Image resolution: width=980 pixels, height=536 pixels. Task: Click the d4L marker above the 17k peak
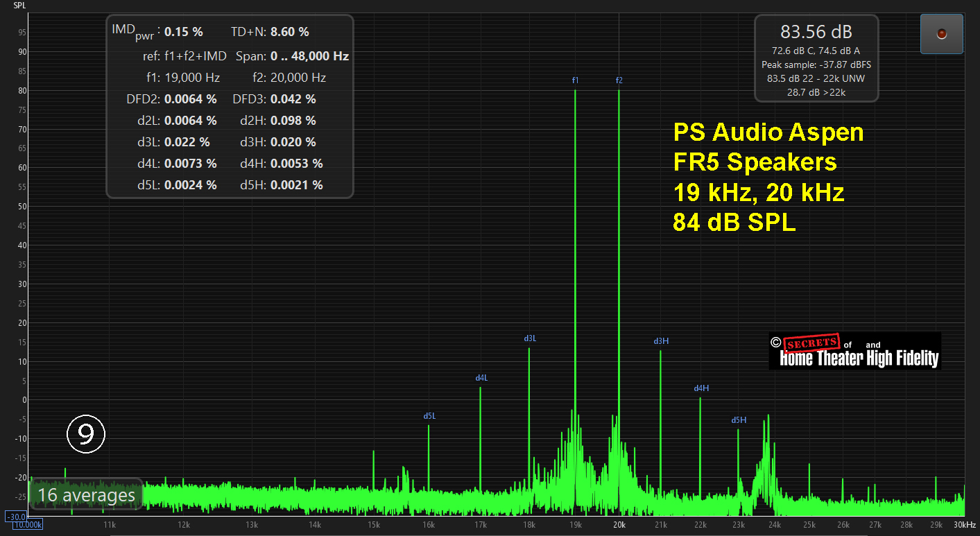coord(481,378)
